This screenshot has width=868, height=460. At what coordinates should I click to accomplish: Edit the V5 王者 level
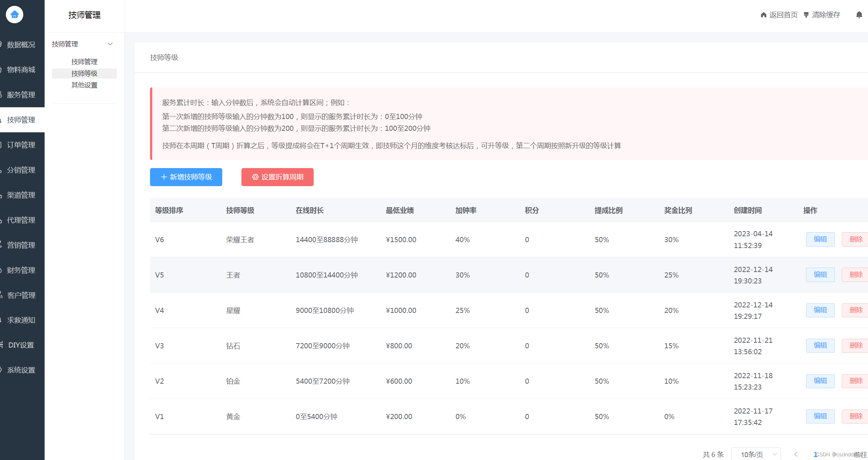(x=820, y=275)
